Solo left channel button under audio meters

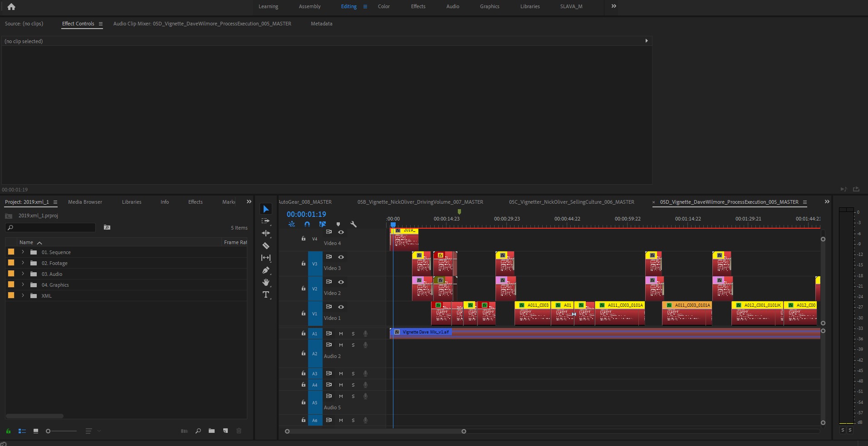point(843,430)
